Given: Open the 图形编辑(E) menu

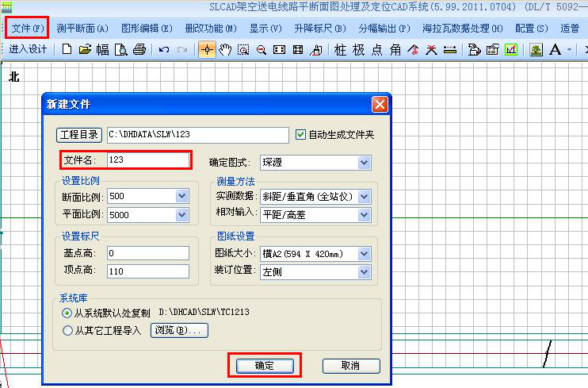Looking at the screenshot, I should click(147, 29).
